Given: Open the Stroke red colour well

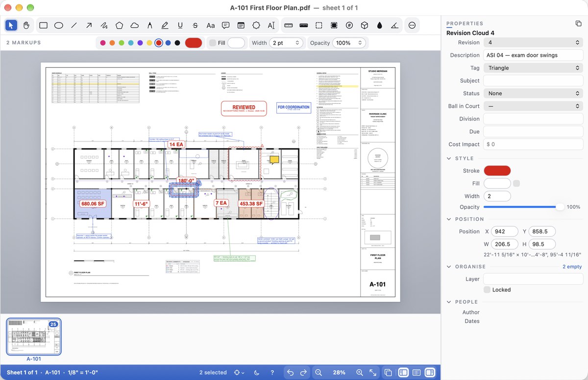Looking at the screenshot, I should (x=497, y=171).
